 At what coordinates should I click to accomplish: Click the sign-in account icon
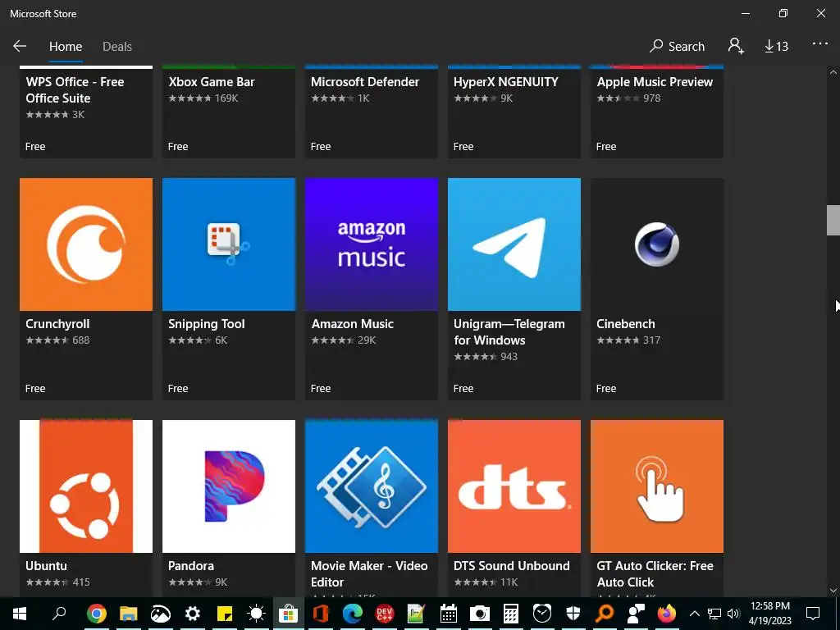(x=736, y=46)
